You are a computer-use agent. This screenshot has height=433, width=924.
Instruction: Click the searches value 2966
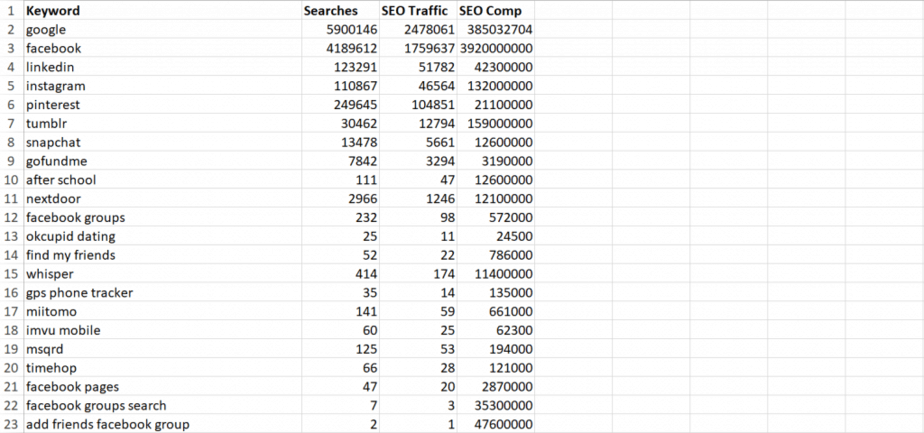click(340, 199)
